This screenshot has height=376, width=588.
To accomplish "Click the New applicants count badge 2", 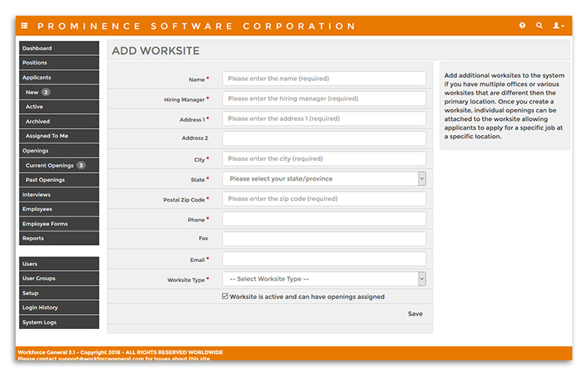I will tap(45, 92).
